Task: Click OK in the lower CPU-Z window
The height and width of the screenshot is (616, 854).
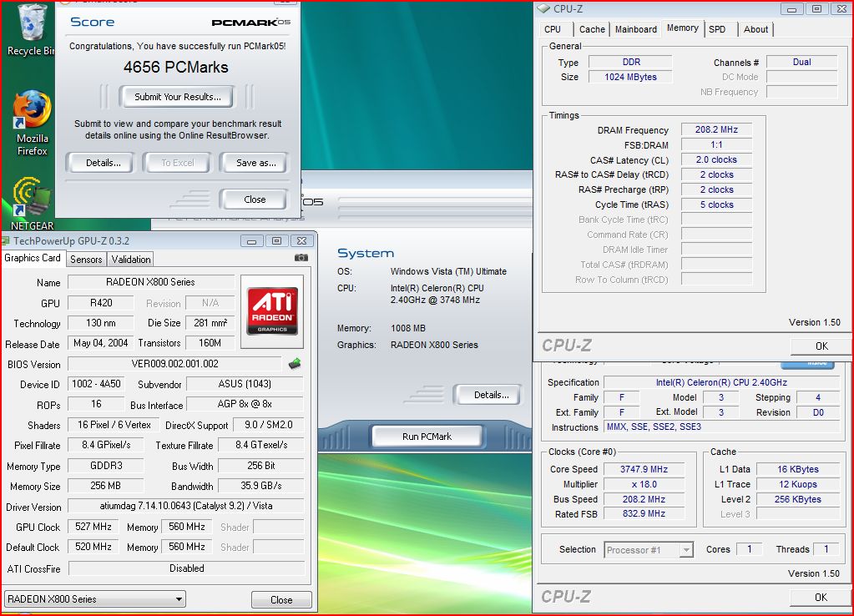Action: click(821, 598)
